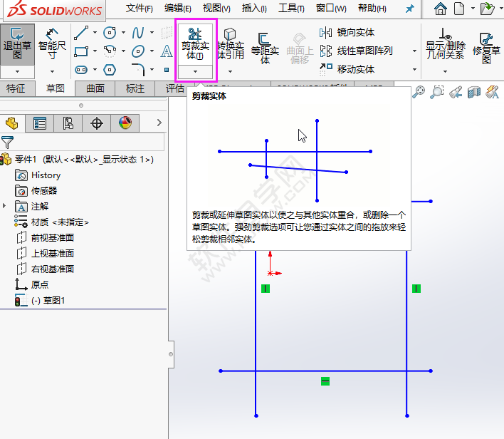Click the New document icon
504x439 pixels.
[459, 9]
